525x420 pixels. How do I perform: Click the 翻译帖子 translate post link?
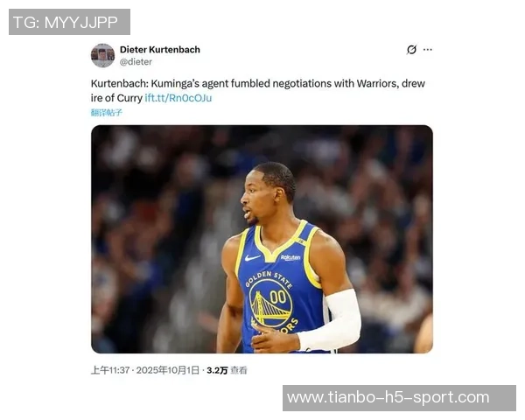pos(107,113)
